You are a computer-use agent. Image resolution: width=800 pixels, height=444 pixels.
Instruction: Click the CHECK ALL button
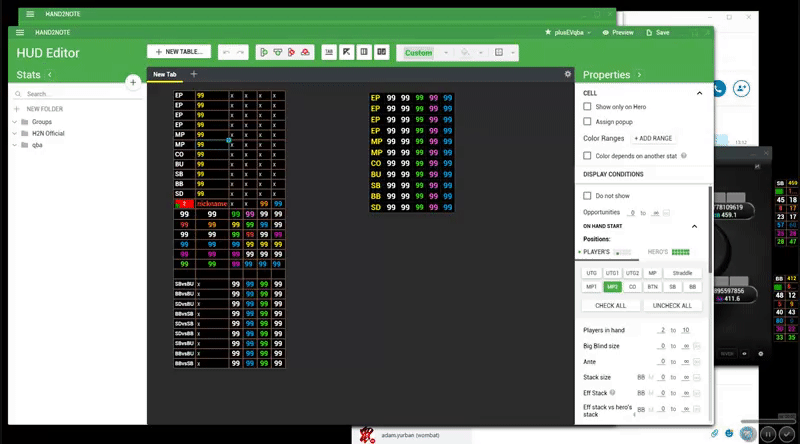(610, 305)
